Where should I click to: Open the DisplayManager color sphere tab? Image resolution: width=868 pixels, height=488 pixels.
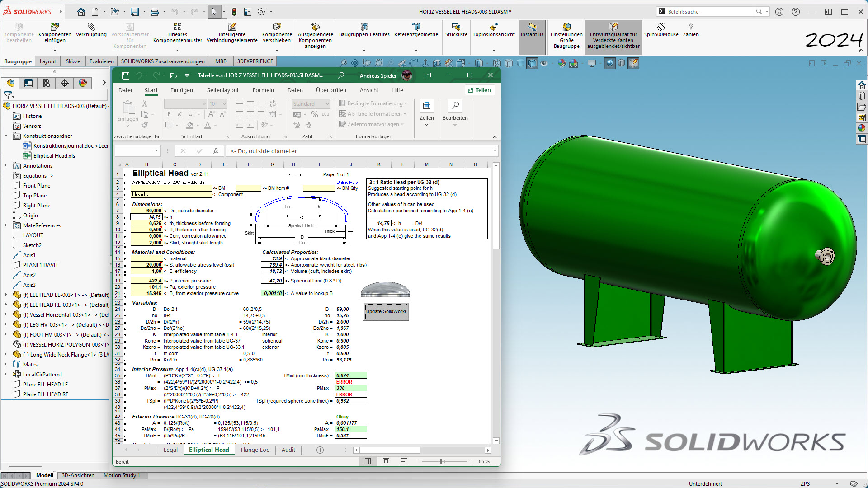(x=83, y=83)
